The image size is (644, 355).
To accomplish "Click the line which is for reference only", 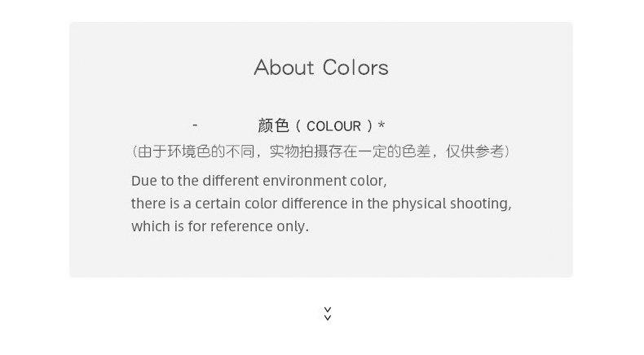I will [220, 226].
